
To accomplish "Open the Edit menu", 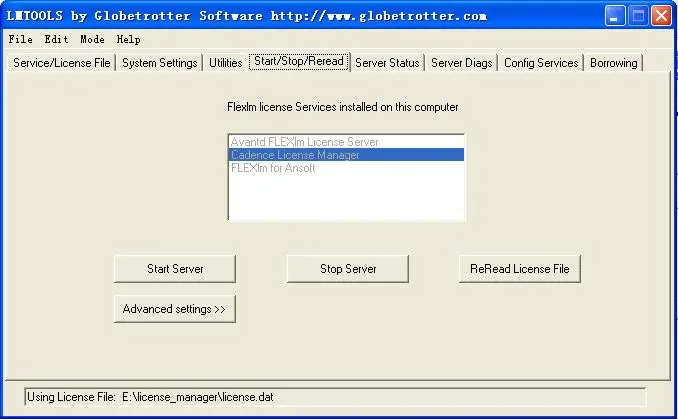I will click(x=56, y=39).
